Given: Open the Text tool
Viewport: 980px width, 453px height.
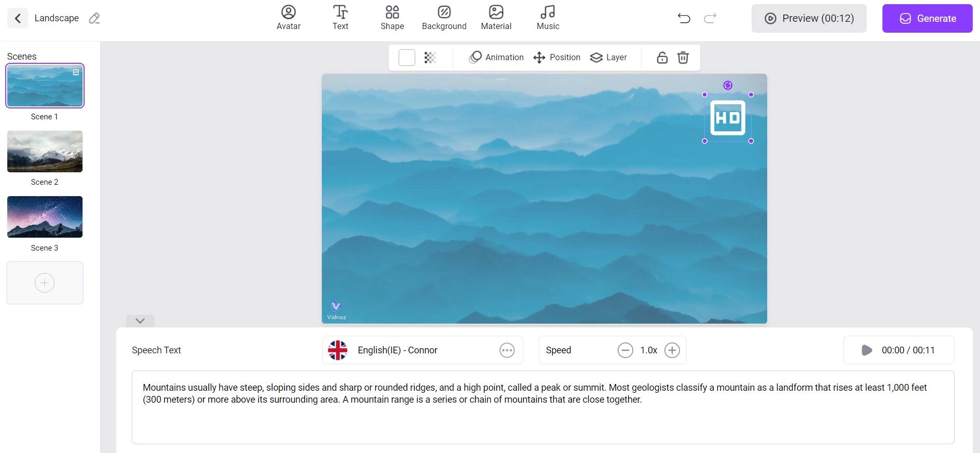Looking at the screenshot, I should (340, 18).
